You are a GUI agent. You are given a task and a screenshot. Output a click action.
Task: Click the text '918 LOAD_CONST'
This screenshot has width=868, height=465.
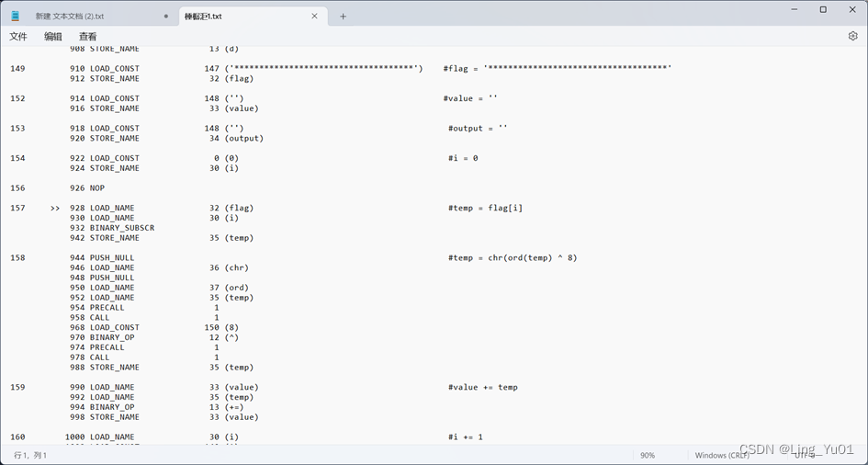click(105, 129)
